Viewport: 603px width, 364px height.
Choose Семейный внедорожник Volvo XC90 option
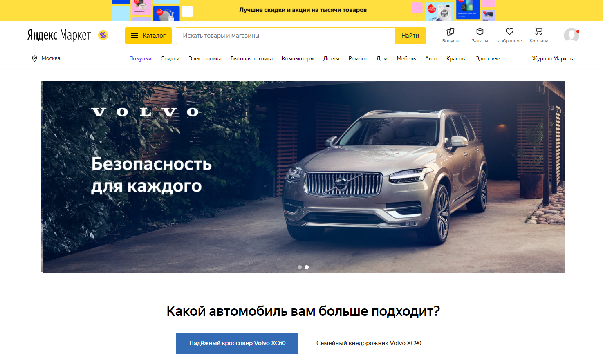[x=369, y=343]
